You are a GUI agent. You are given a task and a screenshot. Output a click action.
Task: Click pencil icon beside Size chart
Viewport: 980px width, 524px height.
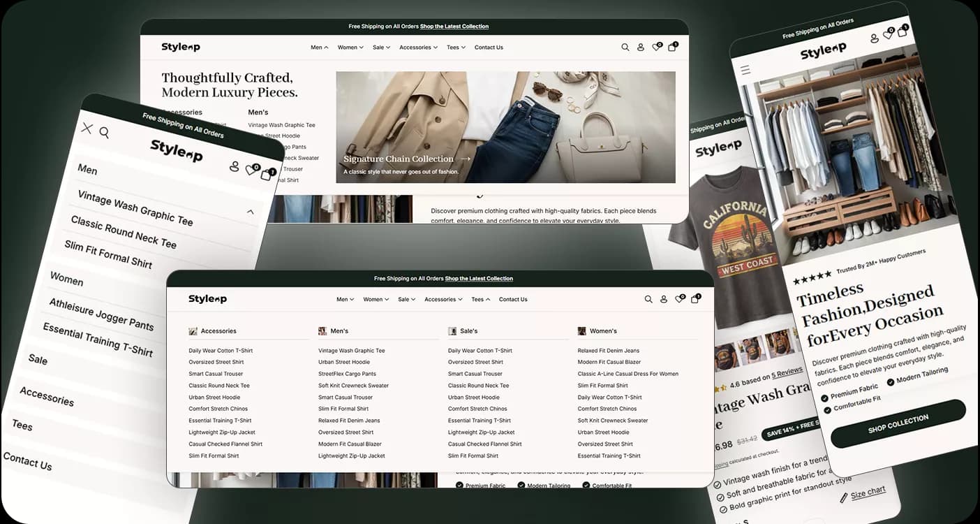point(844,498)
